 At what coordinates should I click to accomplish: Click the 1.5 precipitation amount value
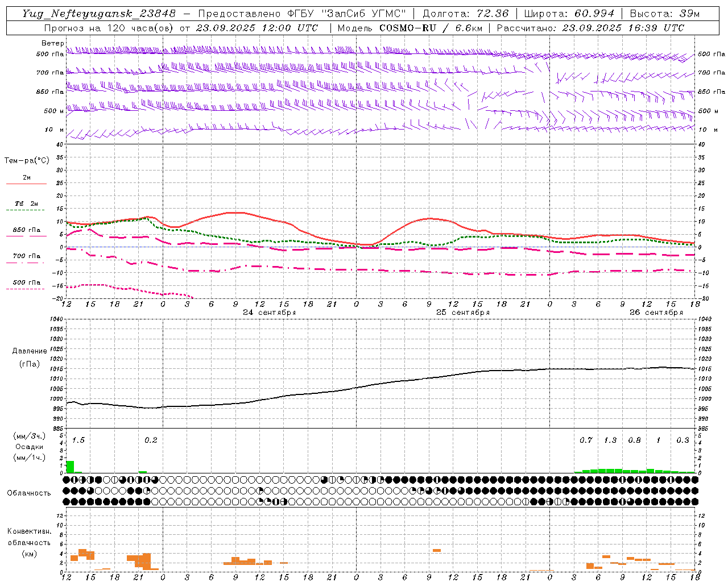pyautogui.click(x=78, y=440)
